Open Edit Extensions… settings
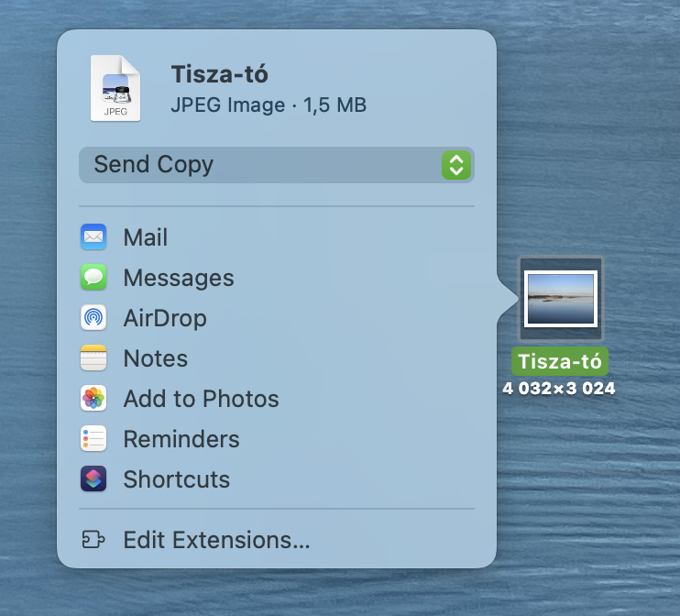The image size is (680, 616). 277,540
